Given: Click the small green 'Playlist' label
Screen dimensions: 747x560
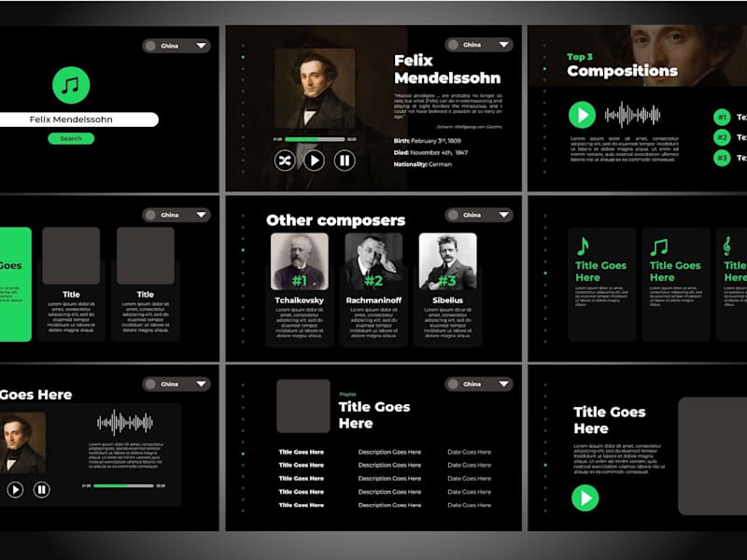Looking at the screenshot, I should click(x=347, y=394).
